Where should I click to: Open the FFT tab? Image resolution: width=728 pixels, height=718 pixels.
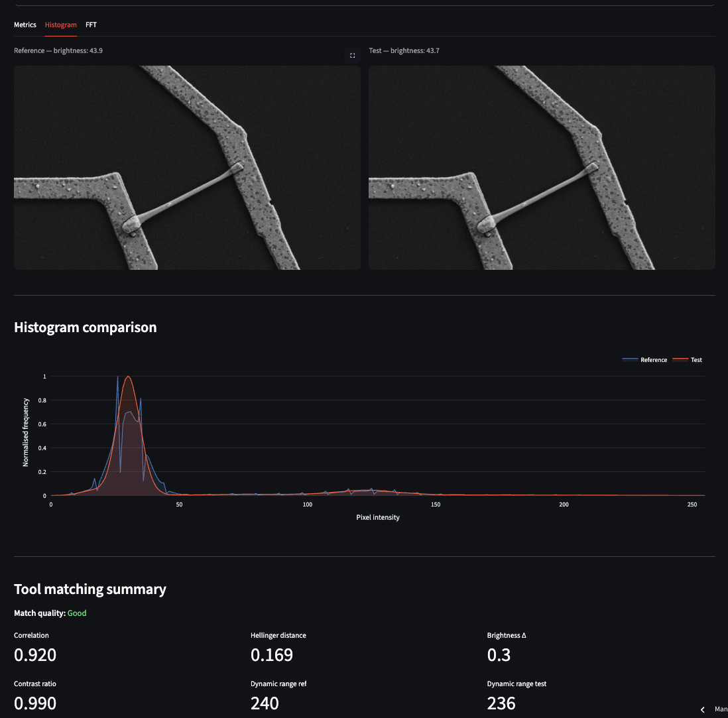coord(91,25)
